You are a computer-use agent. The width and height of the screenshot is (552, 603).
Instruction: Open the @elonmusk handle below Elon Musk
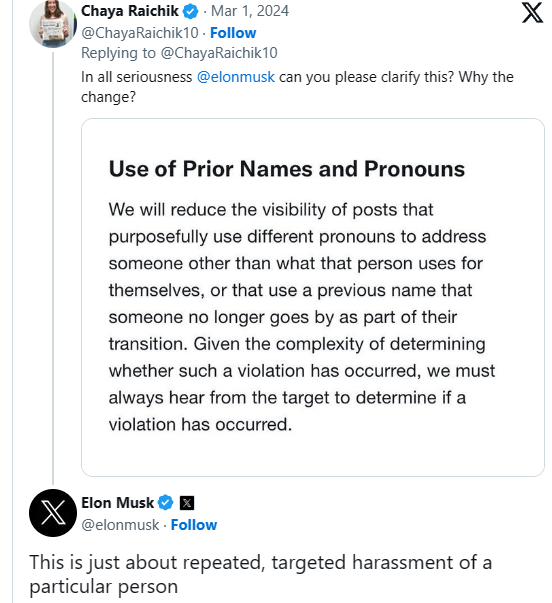coord(120,525)
